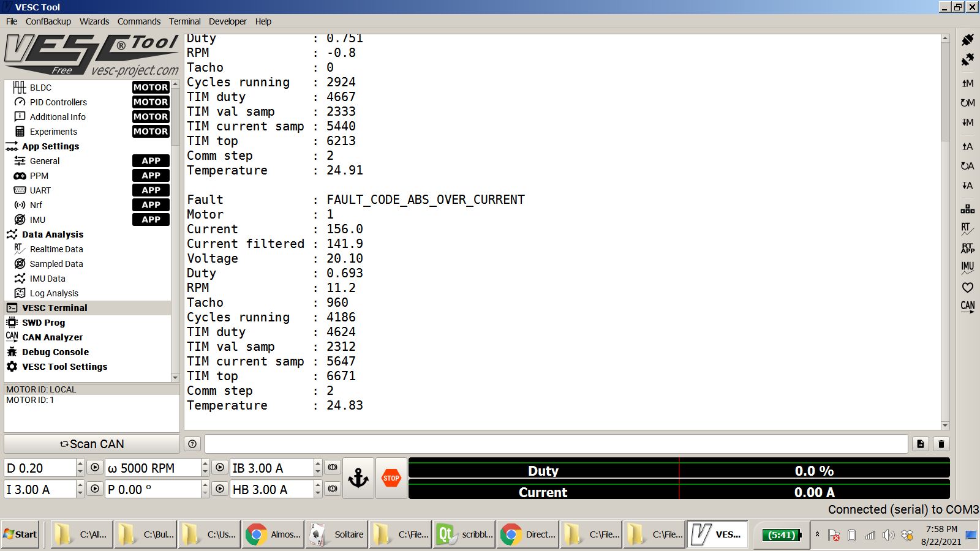
Task: Hit the red STOP button
Action: [391, 478]
